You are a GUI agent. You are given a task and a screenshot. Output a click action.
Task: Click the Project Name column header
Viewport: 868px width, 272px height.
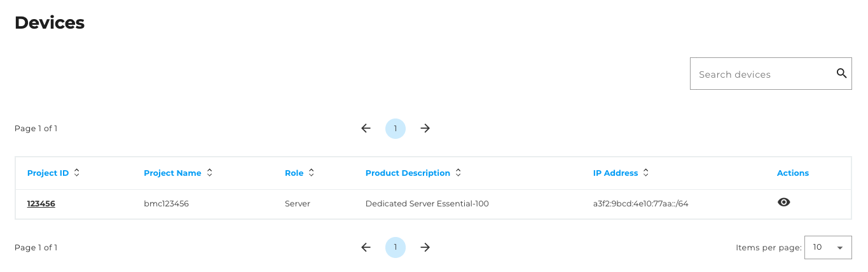[x=172, y=173]
